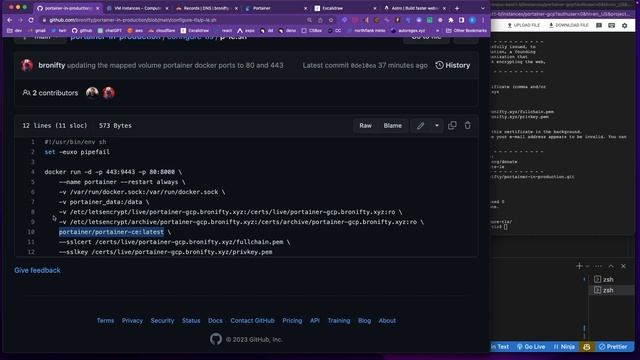Viewport: 640px width, 360px height.
Task: Open the github bookmark
Action: click(x=82, y=31)
